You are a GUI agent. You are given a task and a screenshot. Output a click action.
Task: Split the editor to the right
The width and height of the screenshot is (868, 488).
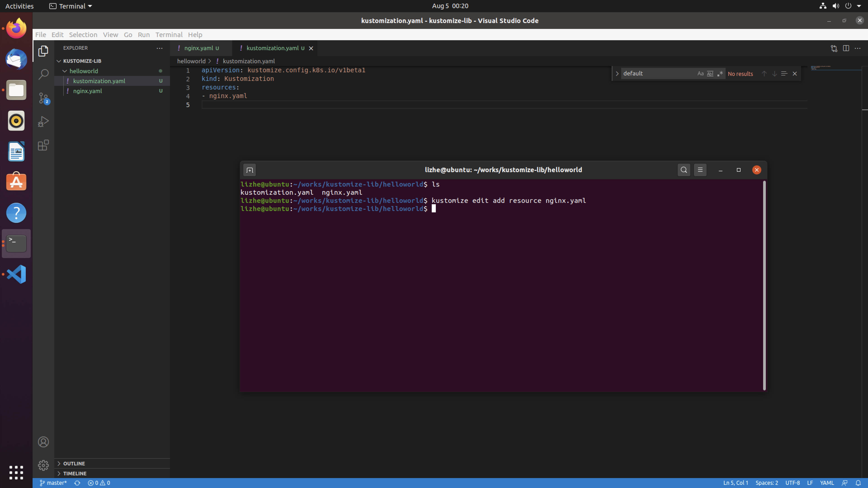(x=846, y=48)
